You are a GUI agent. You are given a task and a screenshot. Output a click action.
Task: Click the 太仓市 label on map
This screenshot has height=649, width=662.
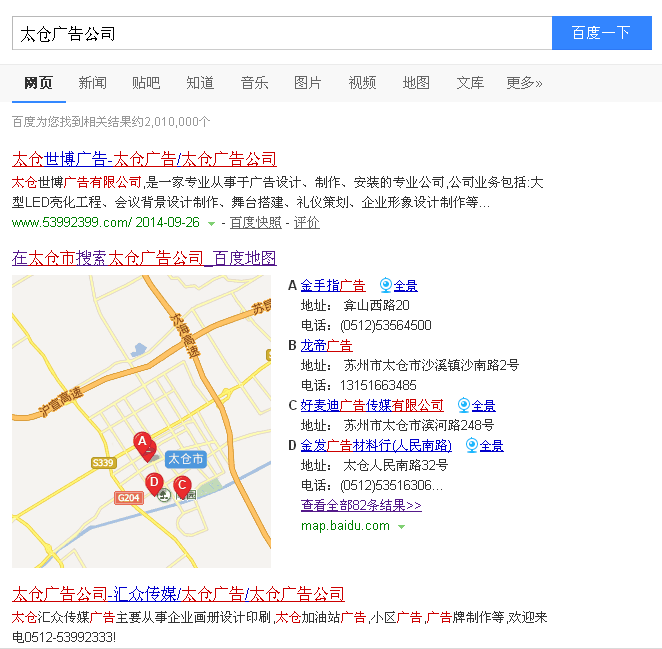pyautogui.click(x=185, y=459)
